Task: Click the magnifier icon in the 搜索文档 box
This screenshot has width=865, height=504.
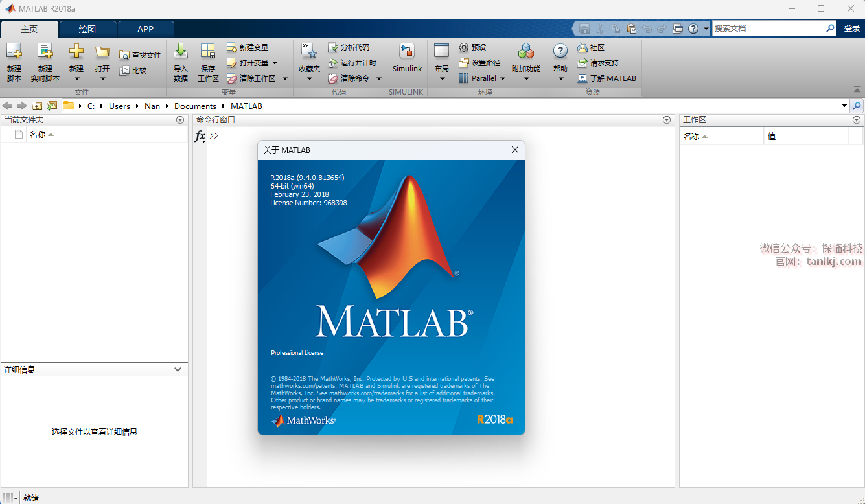Action: (x=830, y=29)
